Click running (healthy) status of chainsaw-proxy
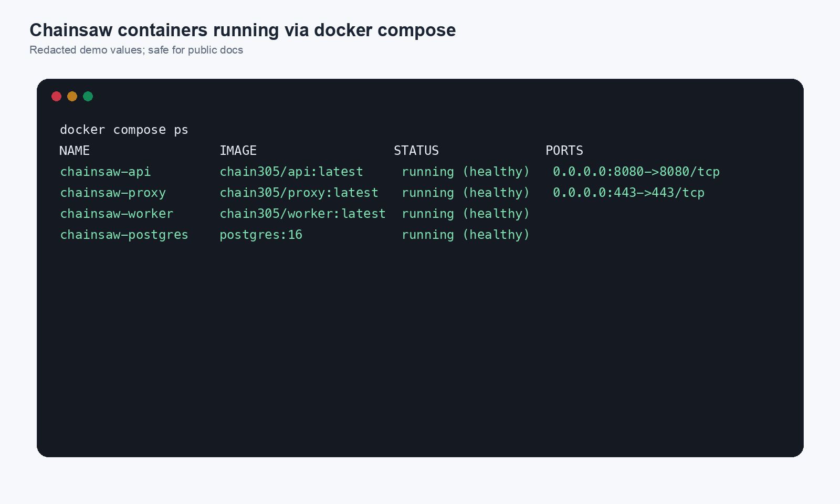The height and width of the screenshot is (504, 840). 466,193
